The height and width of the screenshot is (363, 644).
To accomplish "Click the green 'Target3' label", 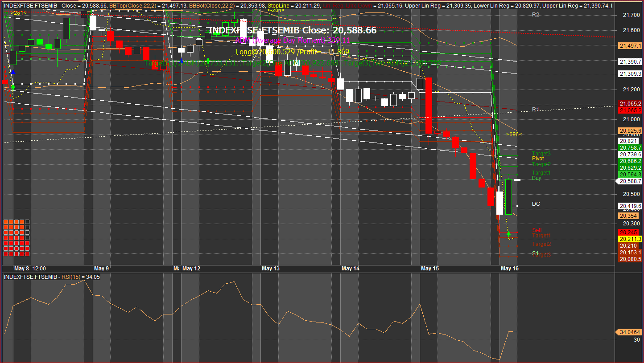I will [x=541, y=154].
